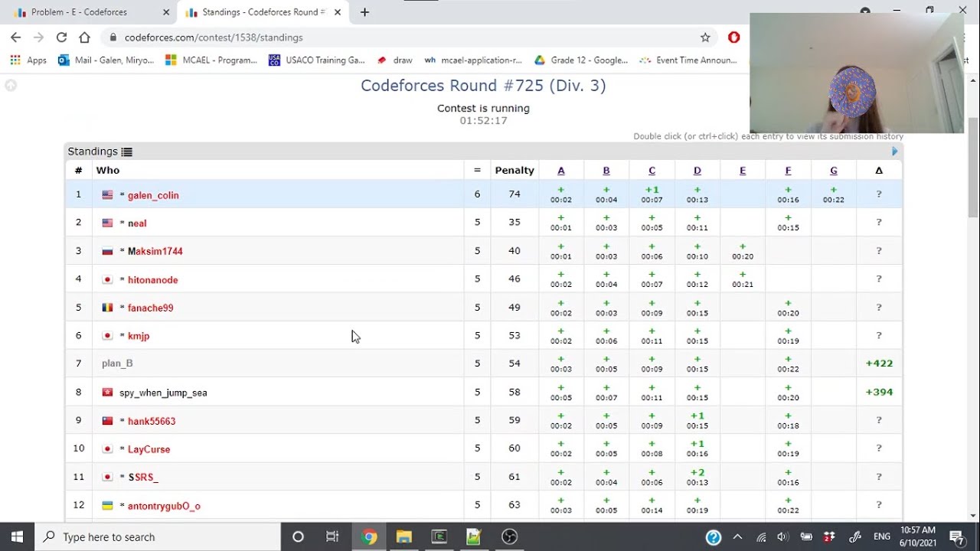Viewport: 980px width, 551px height.
Task: Open SSRS_ profile link
Action: tap(143, 477)
